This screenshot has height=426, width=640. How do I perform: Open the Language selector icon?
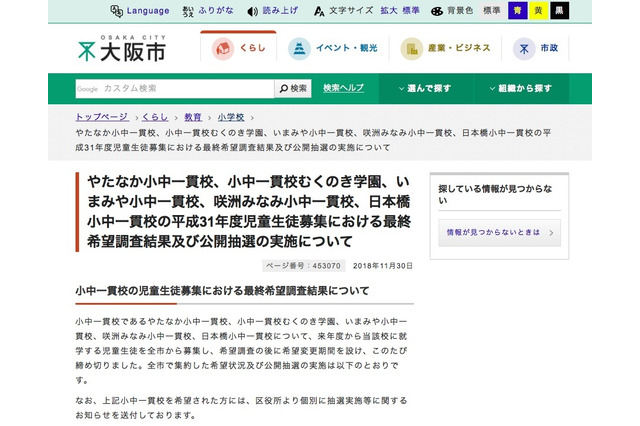pyautogui.click(x=116, y=11)
